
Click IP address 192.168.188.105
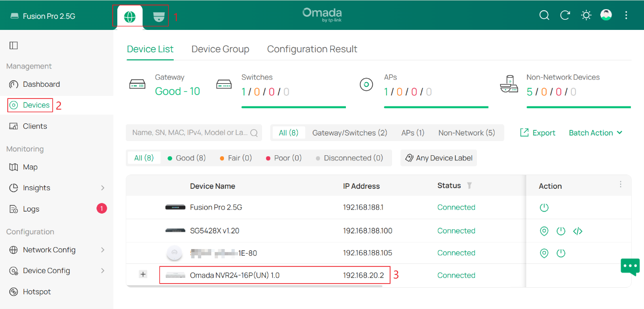pyautogui.click(x=368, y=253)
